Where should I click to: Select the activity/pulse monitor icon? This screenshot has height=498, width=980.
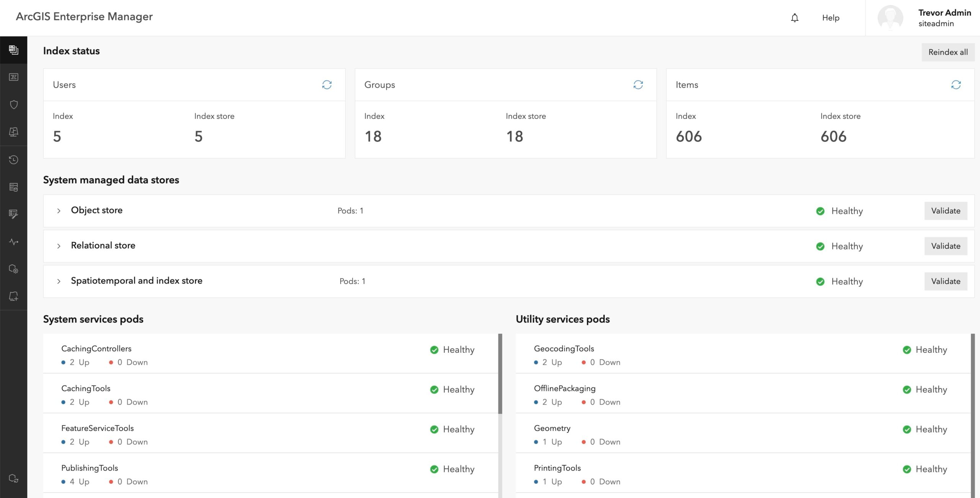[13, 241]
